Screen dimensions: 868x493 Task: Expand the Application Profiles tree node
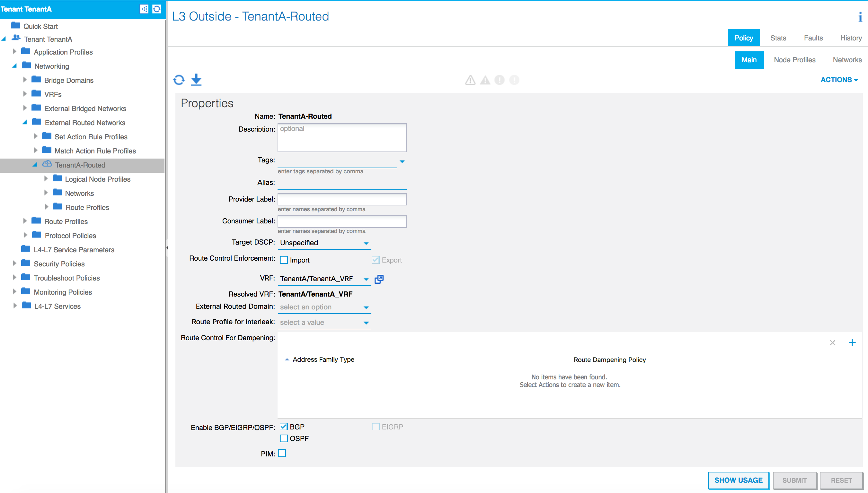pos(14,51)
